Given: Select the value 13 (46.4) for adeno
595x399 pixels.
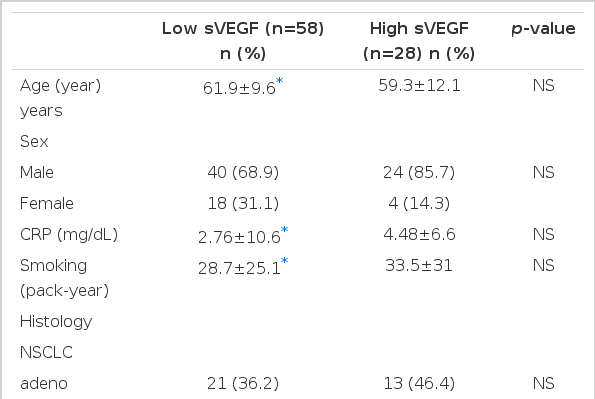Looking at the screenshot, I should pyautogui.click(x=419, y=383).
